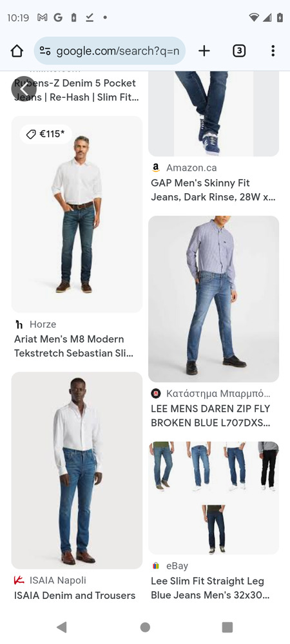Tap Android recent apps square button
290x644 pixels.
(227, 627)
